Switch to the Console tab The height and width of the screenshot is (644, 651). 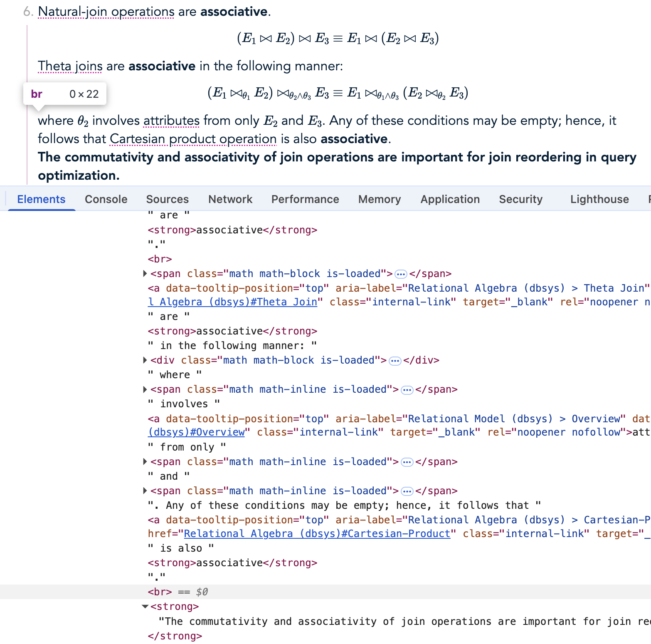(x=106, y=199)
